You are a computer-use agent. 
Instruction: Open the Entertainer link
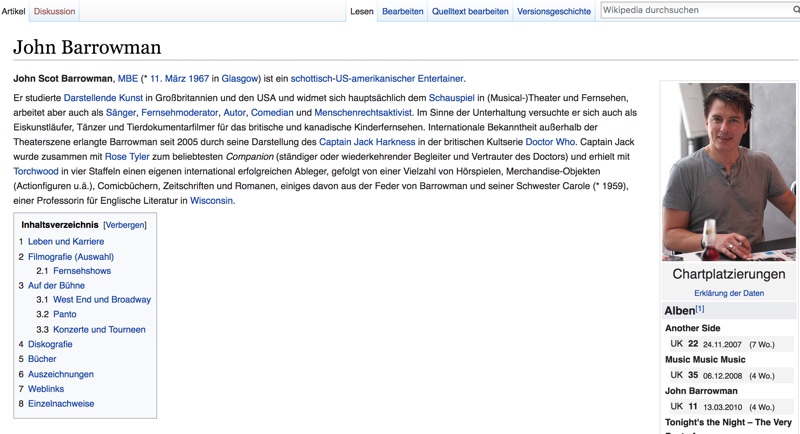click(x=440, y=79)
